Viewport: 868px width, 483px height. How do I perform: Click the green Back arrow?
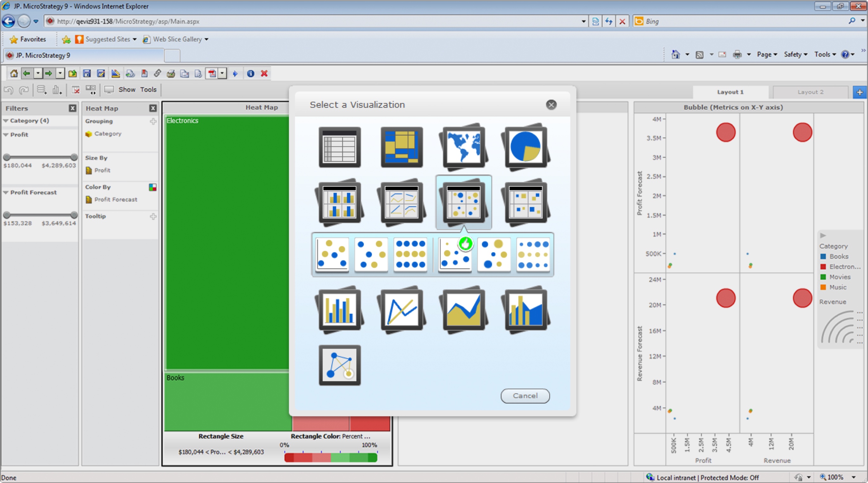click(27, 73)
